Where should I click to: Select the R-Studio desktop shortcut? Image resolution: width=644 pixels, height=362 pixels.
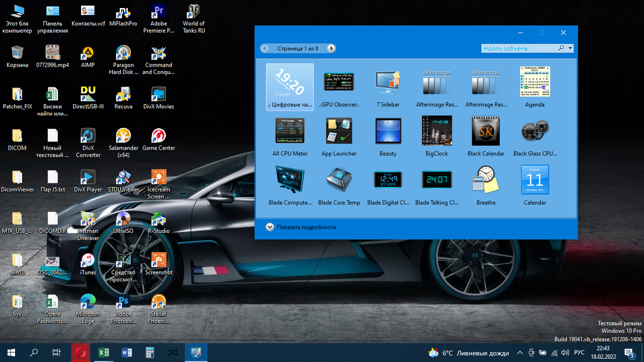coord(159,223)
